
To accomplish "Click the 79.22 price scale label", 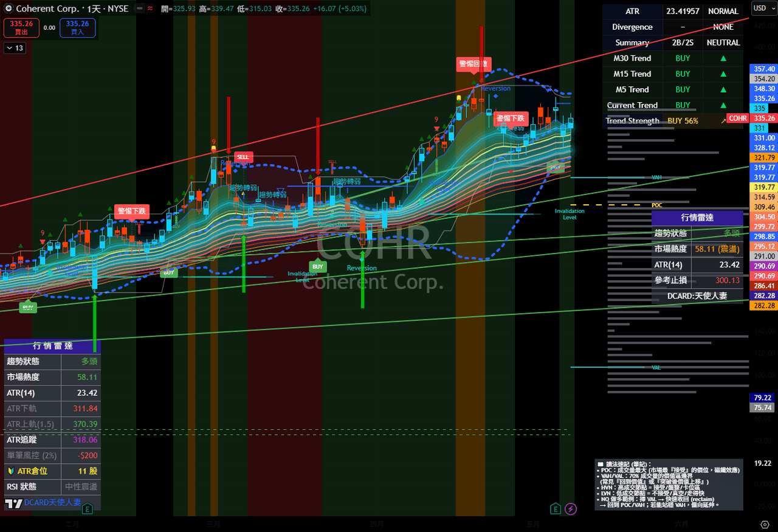I will pyautogui.click(x=763, y=398).
